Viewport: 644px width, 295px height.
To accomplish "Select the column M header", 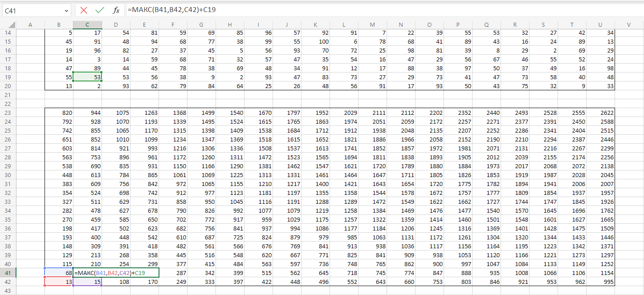I will point(372,25).
